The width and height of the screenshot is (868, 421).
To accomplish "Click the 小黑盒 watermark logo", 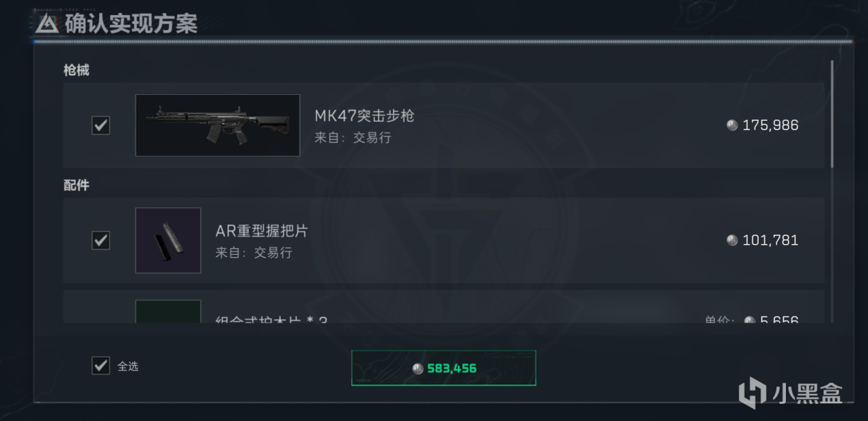I will coord(791,393).
